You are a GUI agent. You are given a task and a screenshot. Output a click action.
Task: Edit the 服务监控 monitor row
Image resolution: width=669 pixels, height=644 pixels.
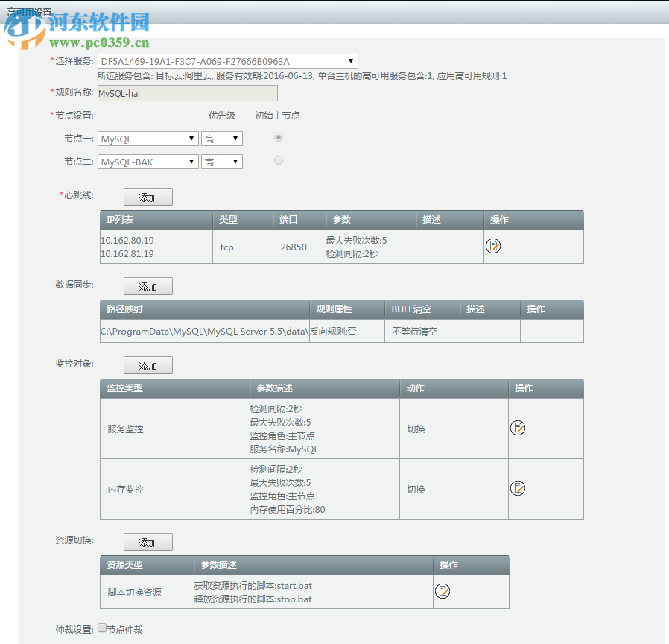518,428
